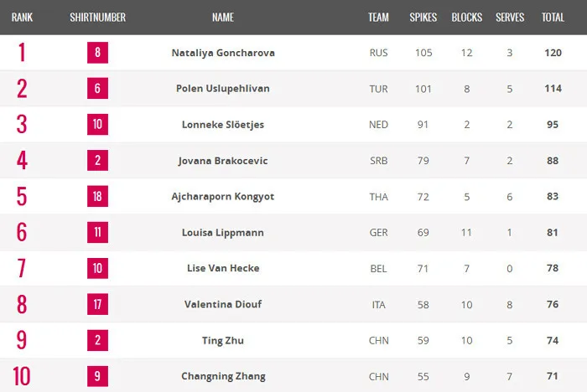Click the SHIRTNUMBER column header
This screenshot has width=587, height=392.
click(x=97, y=17)
